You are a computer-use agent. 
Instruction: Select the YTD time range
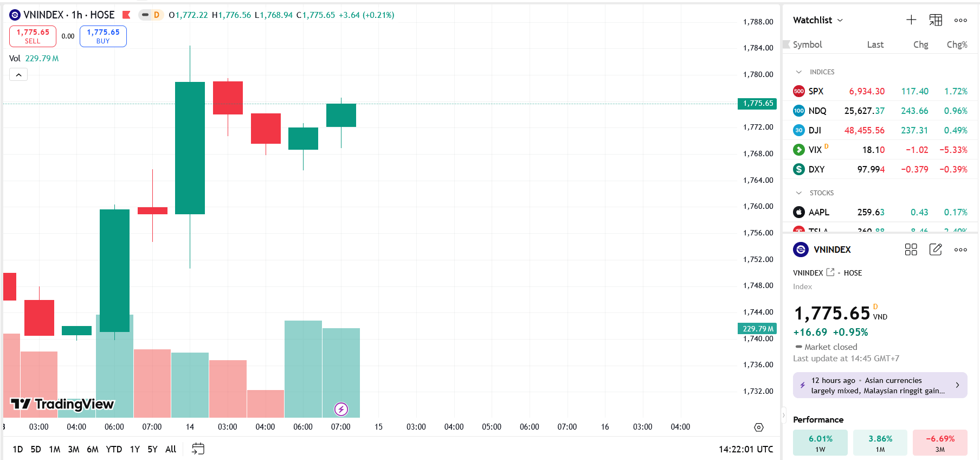114,449
